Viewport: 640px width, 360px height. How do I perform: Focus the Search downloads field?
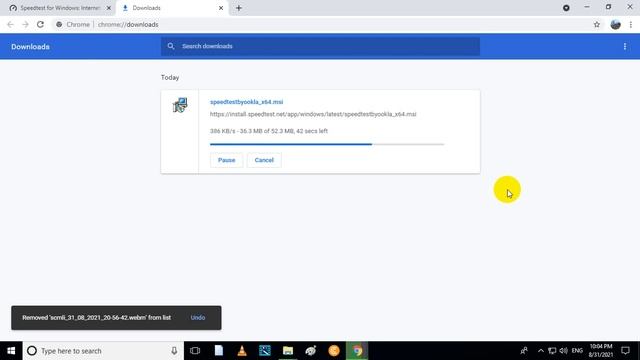point(320,46)
